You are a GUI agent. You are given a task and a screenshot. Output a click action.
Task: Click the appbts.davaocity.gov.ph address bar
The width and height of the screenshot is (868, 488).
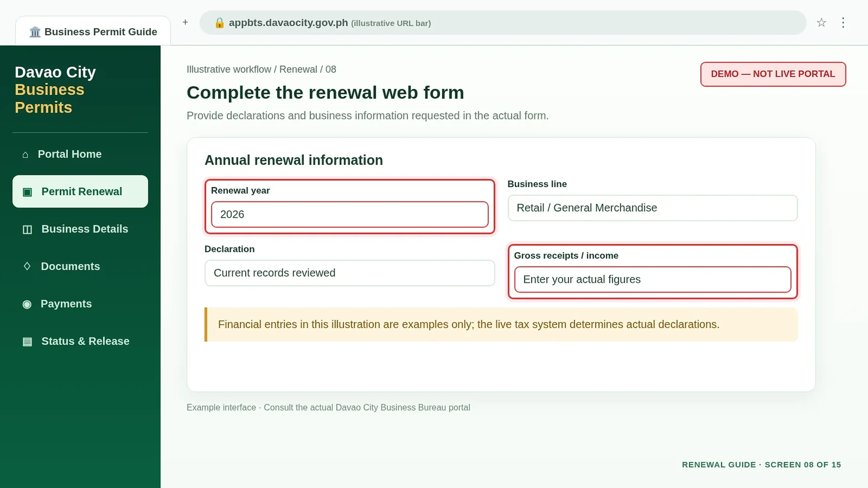(x=502, y=23)
